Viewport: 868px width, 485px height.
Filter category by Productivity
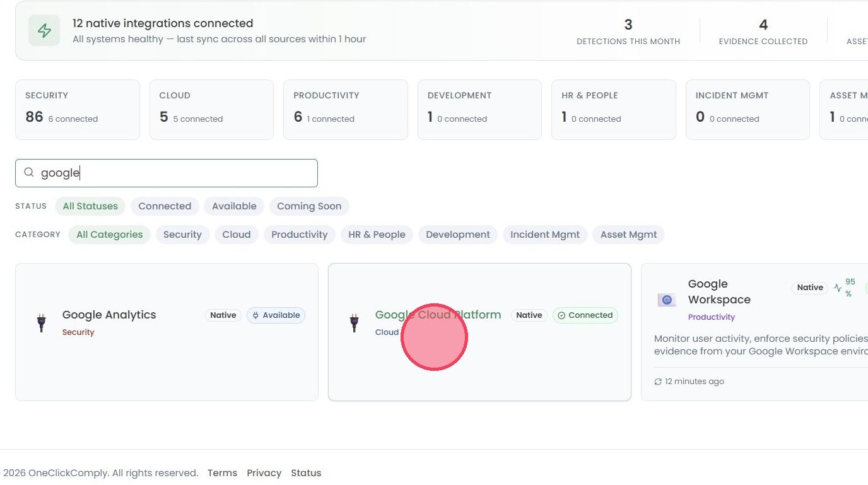[x=300, y=235]
